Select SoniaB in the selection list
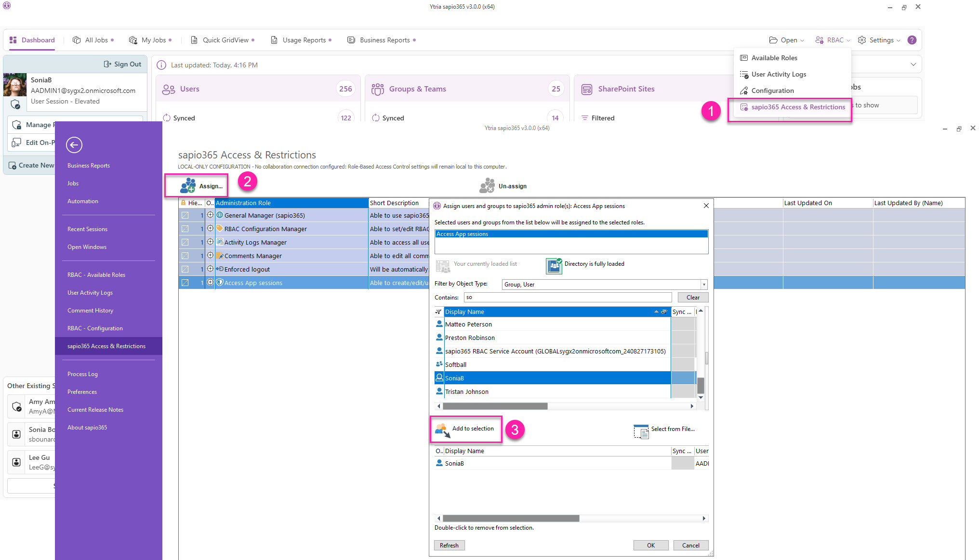 [x=553, y=463]
